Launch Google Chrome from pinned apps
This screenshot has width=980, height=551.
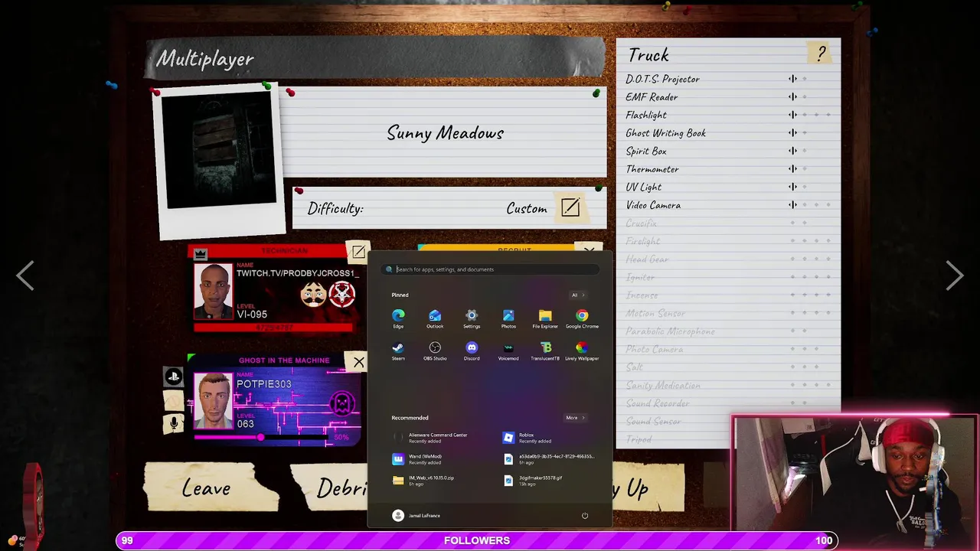point(582,319)
